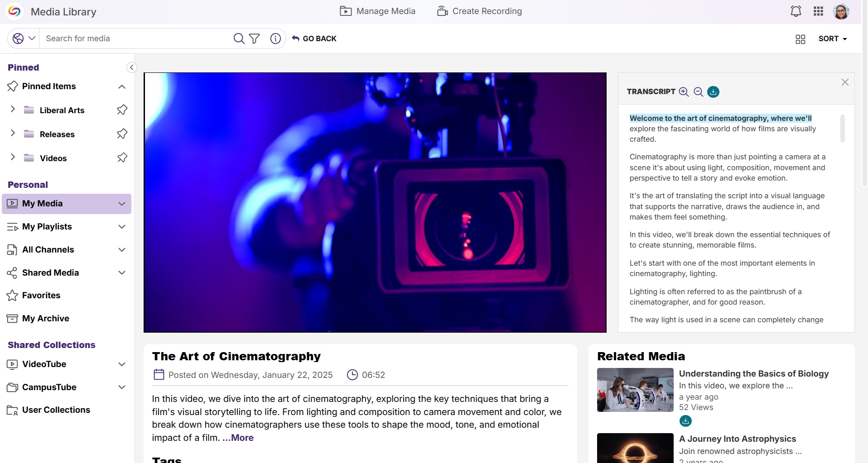Open the globe search scope dropdown
The height and width of the screenshot is (463, 868).
(x=24, y=38)
